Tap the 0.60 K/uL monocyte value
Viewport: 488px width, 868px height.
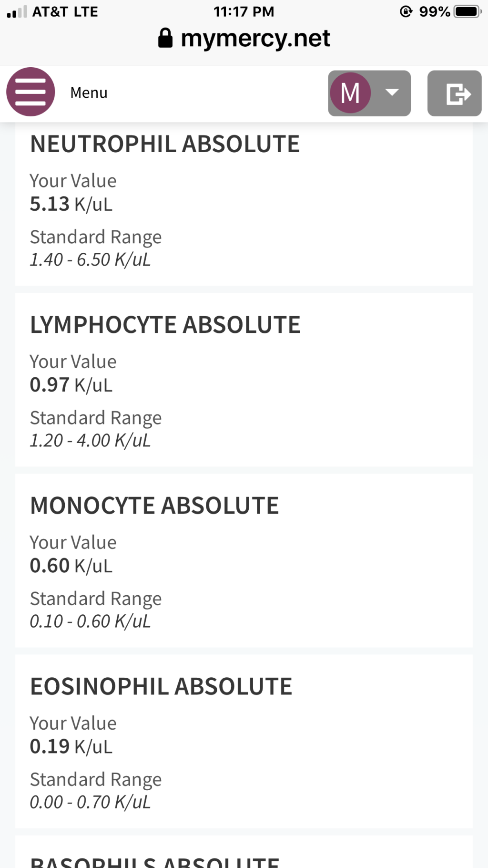(x=71, y=566)
